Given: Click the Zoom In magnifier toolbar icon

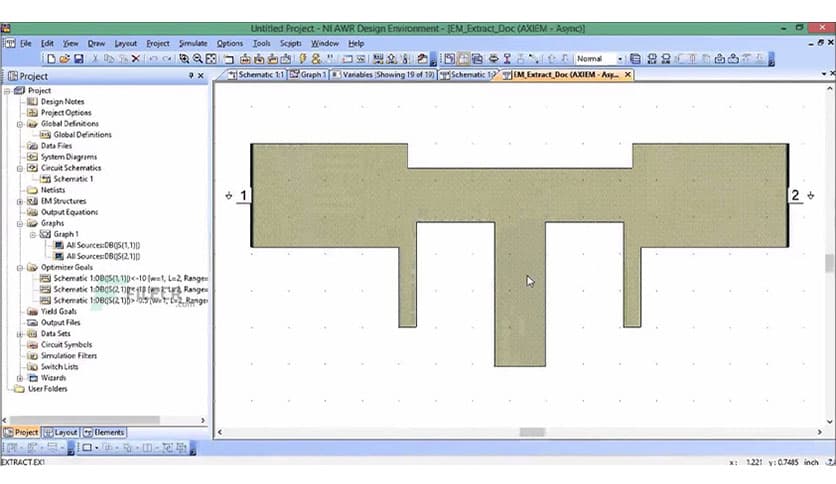Looking at the screenshot, I should click(184, 59).
